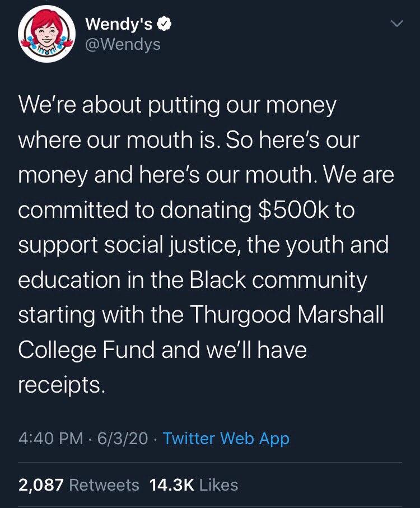This screenshot has height=508, width=420.
Task: View the 2,087 Retweets list
Action: 79,485
